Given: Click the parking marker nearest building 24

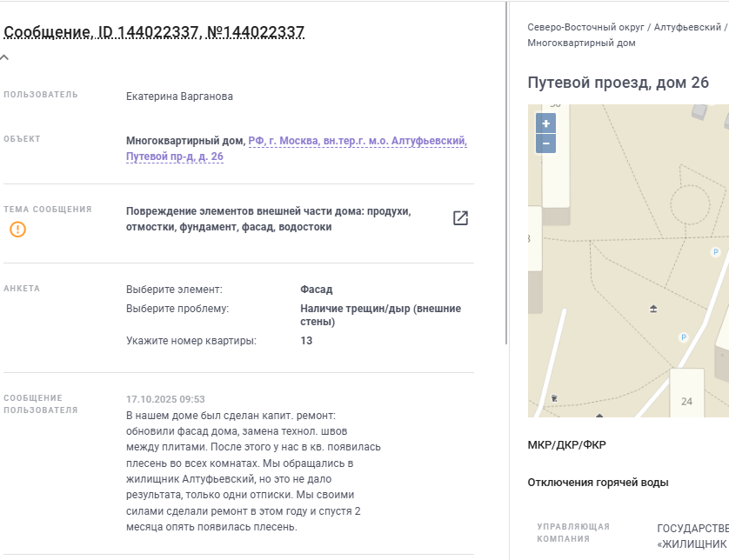Looking at the screenshot, I should point(683,337).
